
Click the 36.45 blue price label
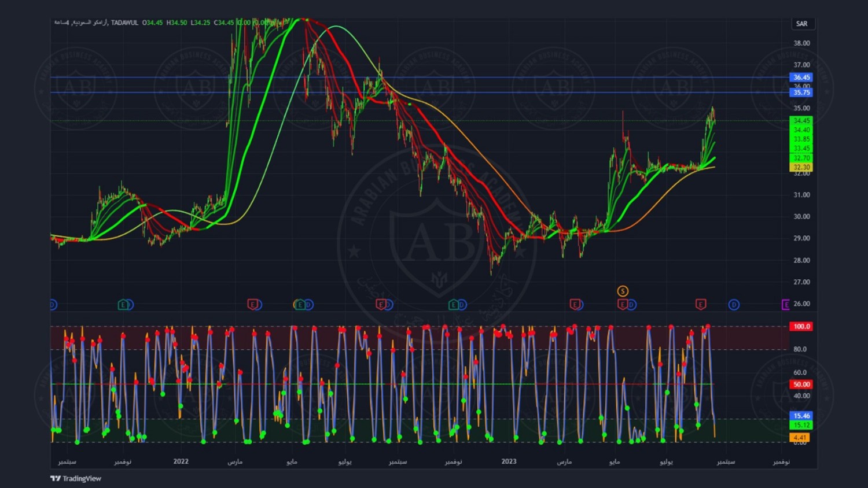pos(801,77)
